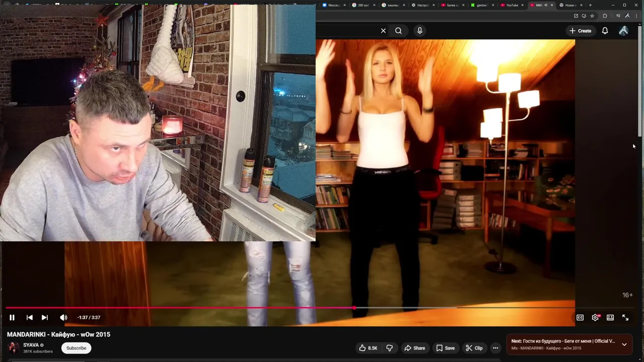Share the video
This screenshot has width=644, height=362.
[415, 348]
